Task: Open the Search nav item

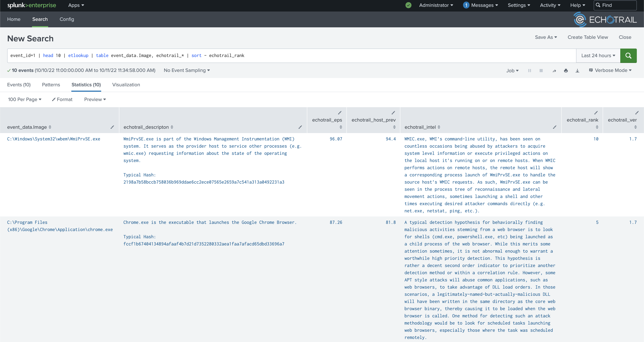Action: point(40,19)
